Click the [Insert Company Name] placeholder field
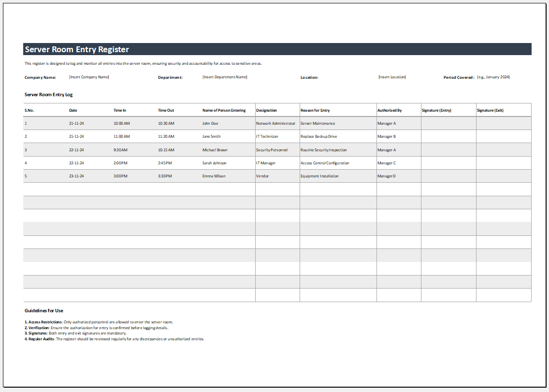The image size is (549, 392). (x=89, y=77)
